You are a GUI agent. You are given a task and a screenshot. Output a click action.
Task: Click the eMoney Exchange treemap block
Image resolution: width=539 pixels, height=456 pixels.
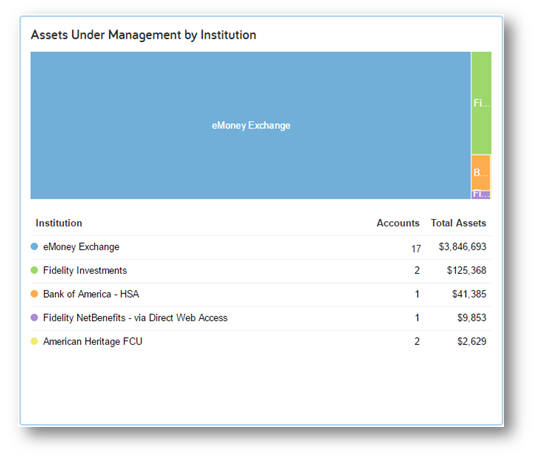point(251,125)
